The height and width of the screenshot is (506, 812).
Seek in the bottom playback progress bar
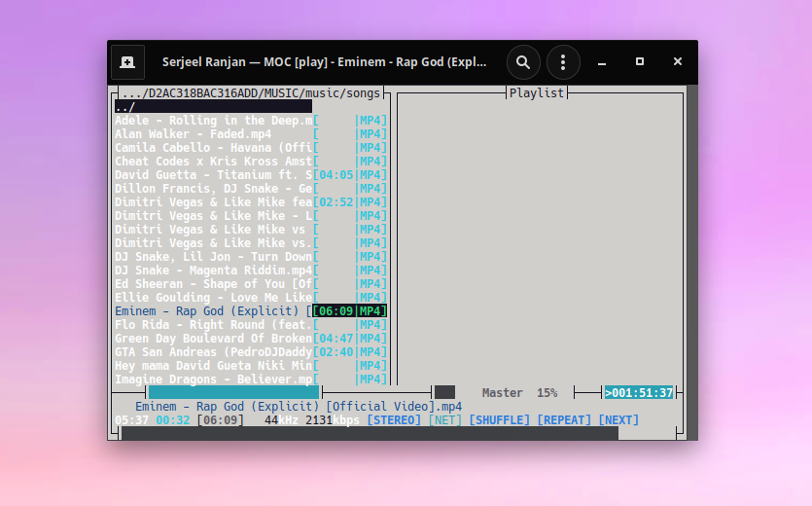pyautogui.click(x=370, y=433)
